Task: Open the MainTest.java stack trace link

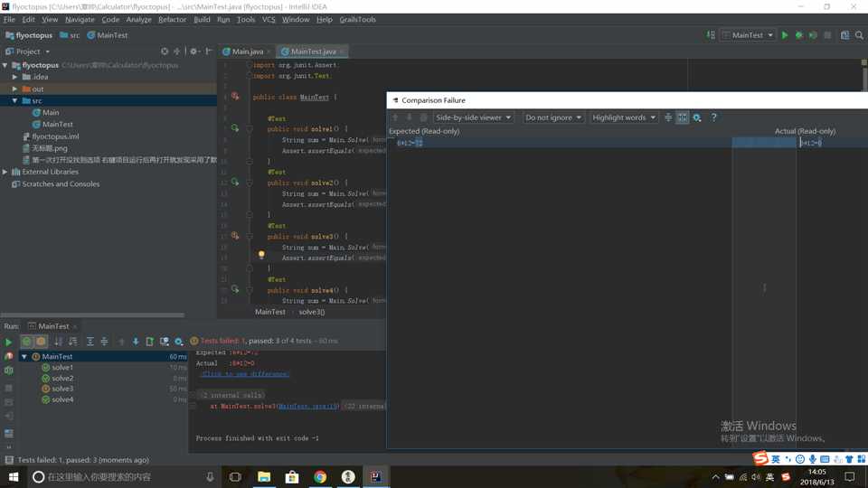Action: click(x=307, y=406)
